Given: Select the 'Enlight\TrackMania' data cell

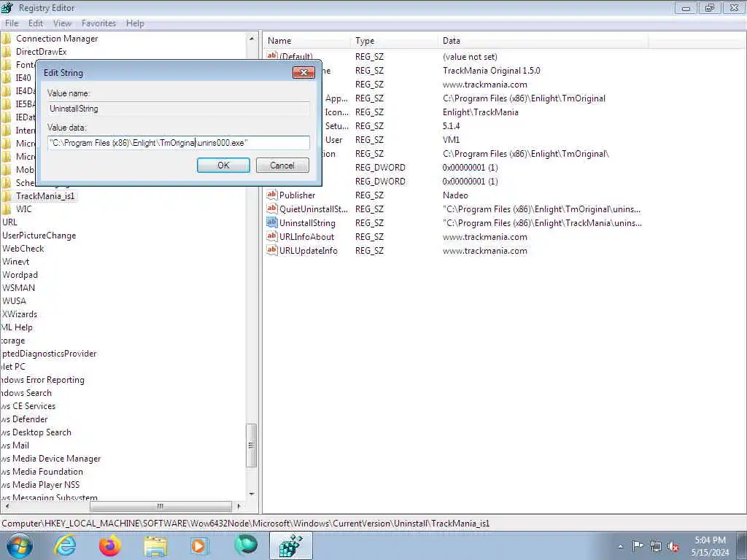Looking at the screenshot, I should pyautogui.click(x=480, y=112).
